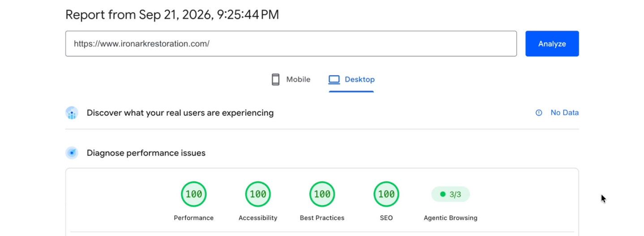This screenshot has width=644, height=236.
Task: Click 'Diagnose performance issues' heading
Action: [146, 153]
